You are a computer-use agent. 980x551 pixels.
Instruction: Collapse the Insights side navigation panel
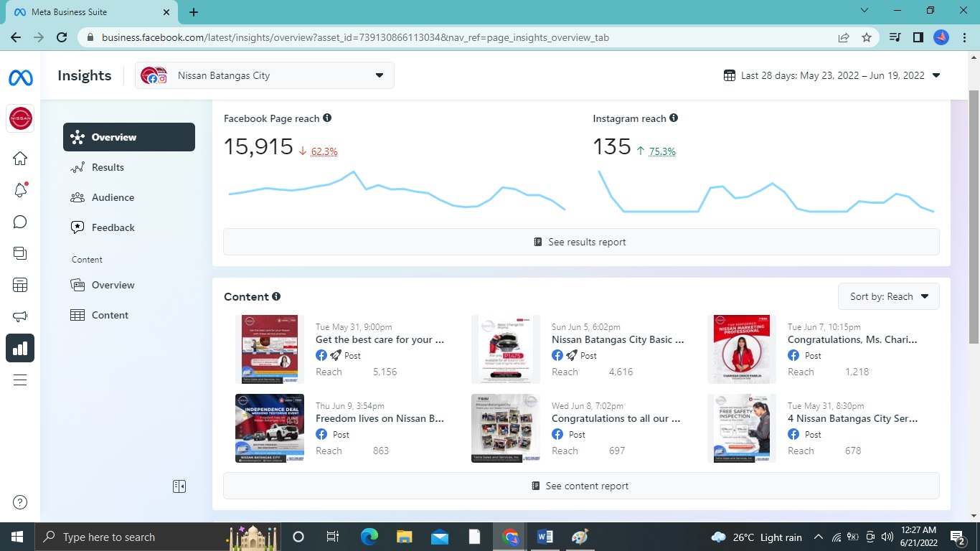click(179, 486)
